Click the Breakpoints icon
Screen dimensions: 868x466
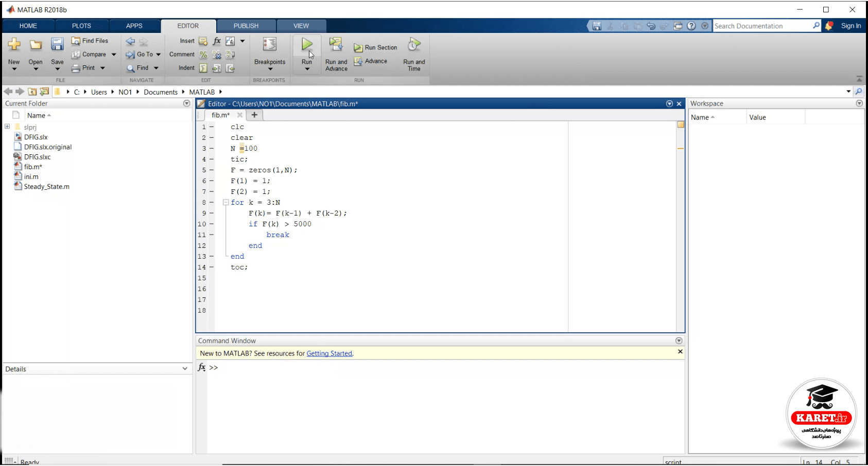pos(269,45)
